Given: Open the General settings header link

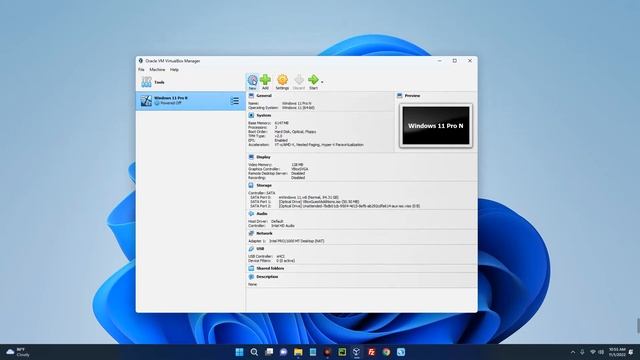Looking at the screenshot, I should click(264, 96).
